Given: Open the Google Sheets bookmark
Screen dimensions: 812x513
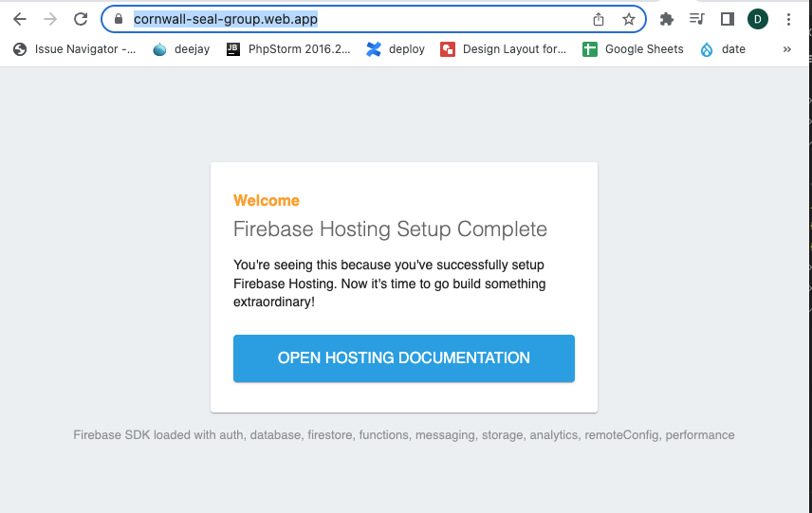Looking at the screenshot, I should [x=633, y=49].
